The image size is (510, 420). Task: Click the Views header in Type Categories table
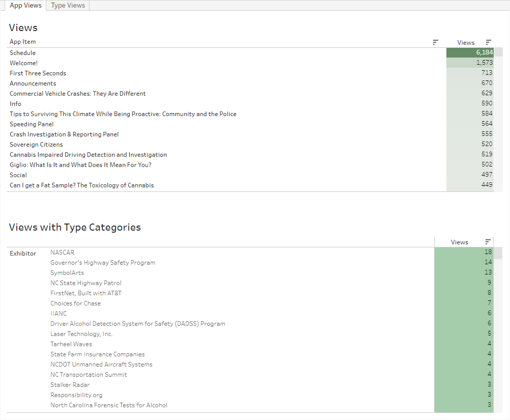[x=459, y=242]
